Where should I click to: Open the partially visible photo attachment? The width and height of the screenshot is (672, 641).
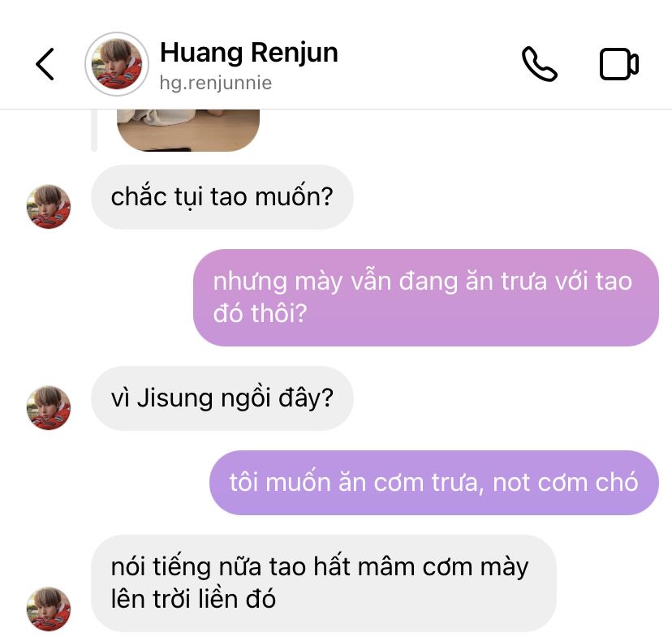[x=188, y=131]
